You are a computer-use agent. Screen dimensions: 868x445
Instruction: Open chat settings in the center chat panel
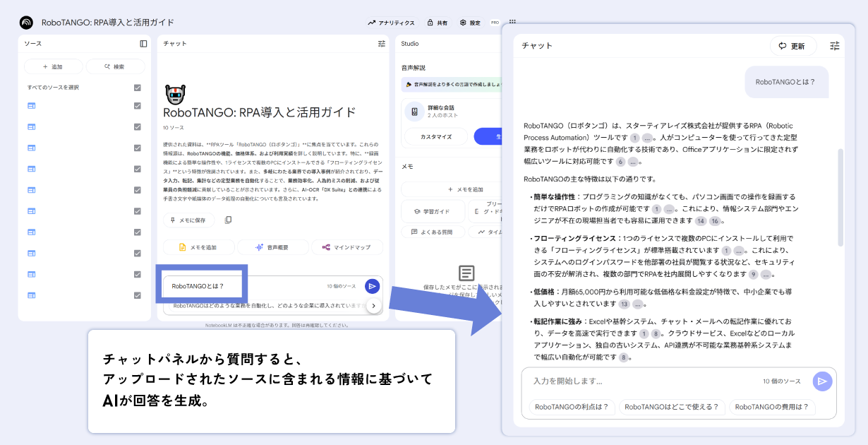382,44
